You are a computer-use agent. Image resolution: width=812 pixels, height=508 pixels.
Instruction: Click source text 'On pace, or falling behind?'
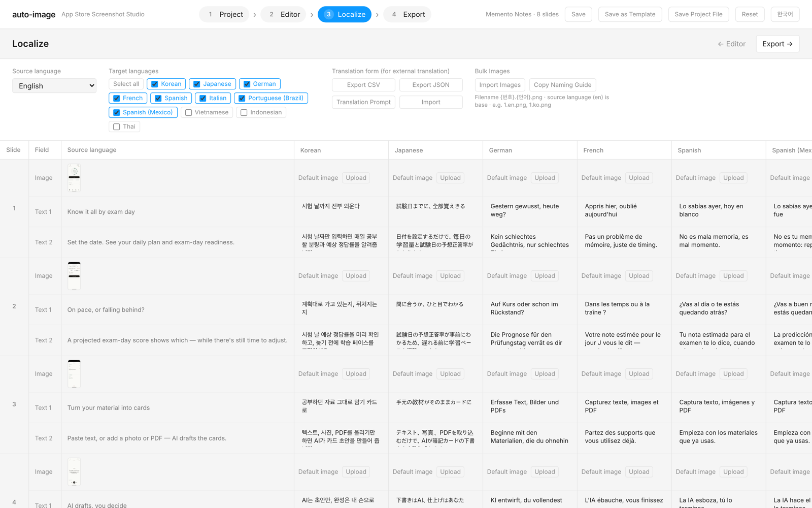point(106,310)
